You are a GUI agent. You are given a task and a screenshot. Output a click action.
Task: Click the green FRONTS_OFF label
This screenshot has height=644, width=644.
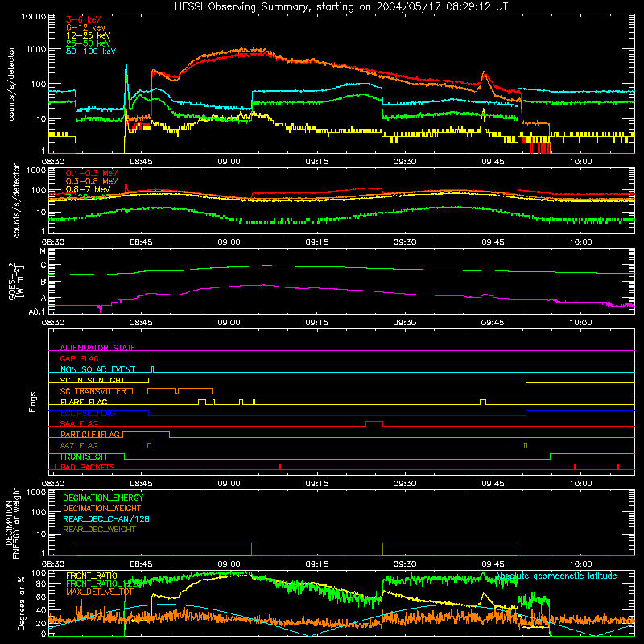(85, 456)
